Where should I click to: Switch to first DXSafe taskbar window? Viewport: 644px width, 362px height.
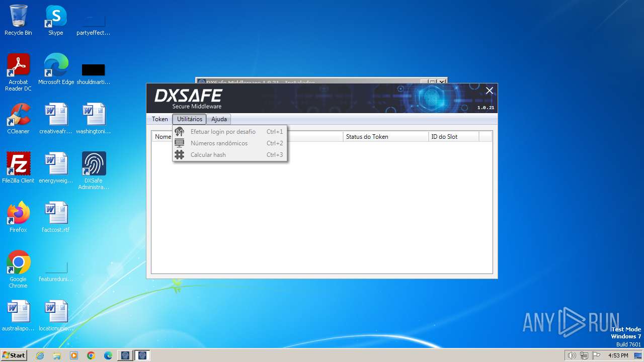tap(125, 355)
